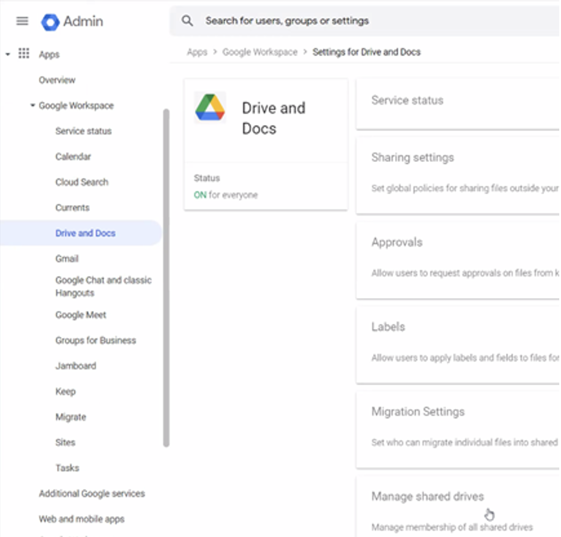Click 'Allow users to apply labels' description
561x537 pixels.
[465, 358]
